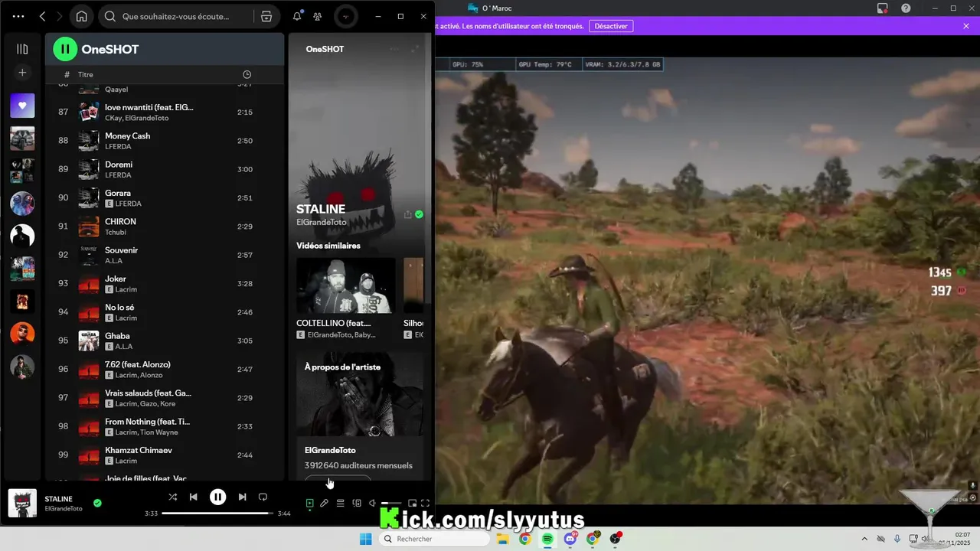Open the Spotify three-dot menu
The width and height of the screenshot is (980, 551).
click(18, 16)
